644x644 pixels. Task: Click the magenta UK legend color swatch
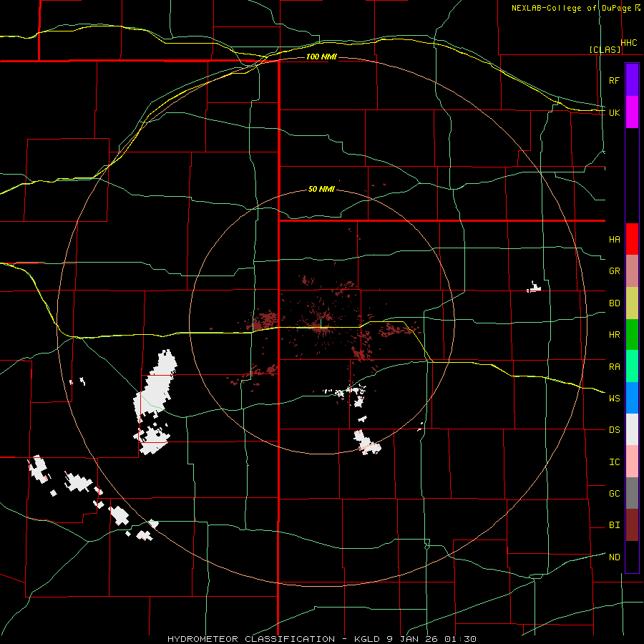pos(632,112)
